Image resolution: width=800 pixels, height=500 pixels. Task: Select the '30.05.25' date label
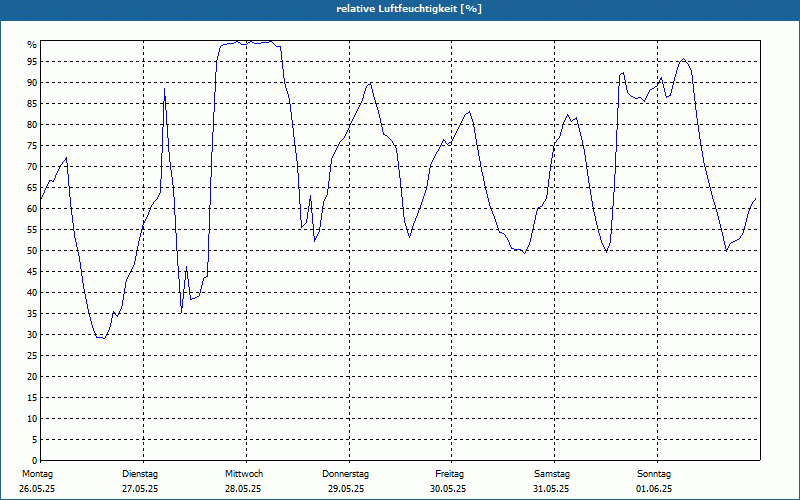pos(448,489)
